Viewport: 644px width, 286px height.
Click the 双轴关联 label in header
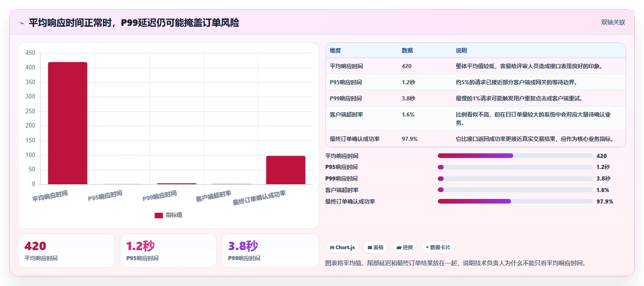tap(613, 22)
